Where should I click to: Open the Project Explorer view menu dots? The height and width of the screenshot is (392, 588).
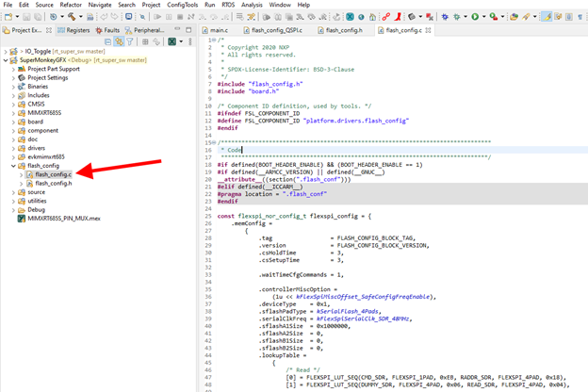click(x=190, y=42)
